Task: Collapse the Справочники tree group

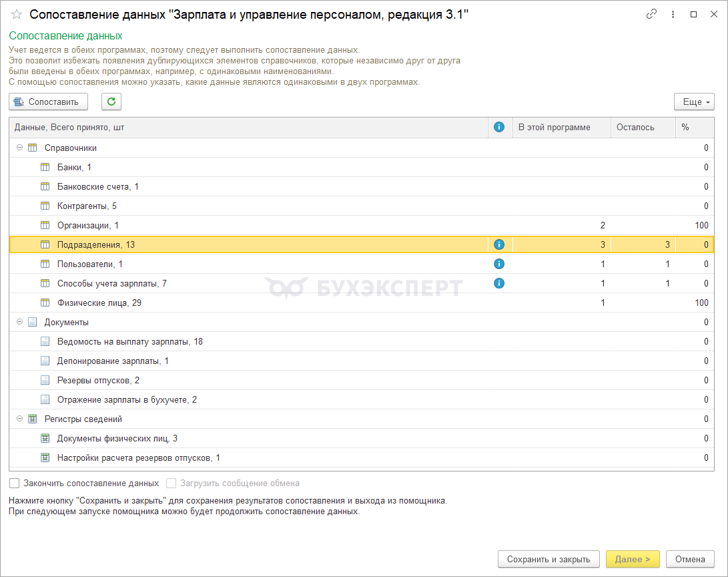Action: [19, 148]
